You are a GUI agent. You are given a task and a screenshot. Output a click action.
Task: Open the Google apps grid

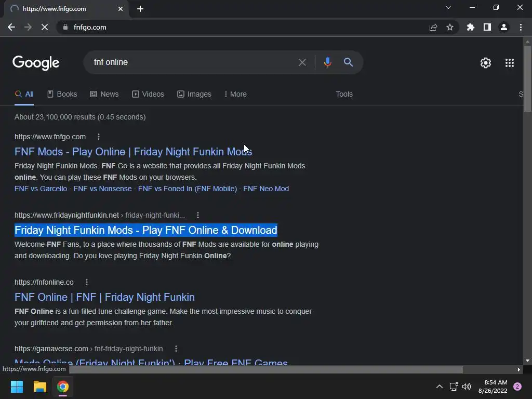[x=510, y=63]
